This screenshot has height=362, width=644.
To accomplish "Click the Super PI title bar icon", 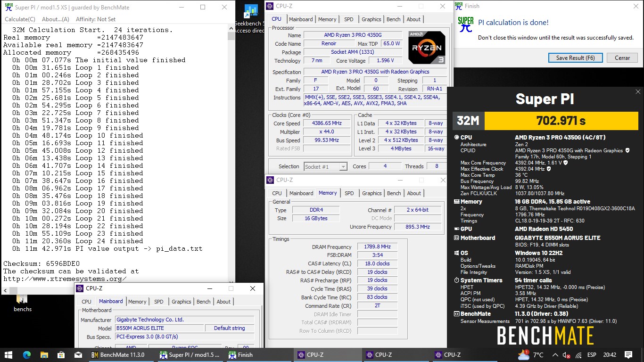I will pos(8,7).
